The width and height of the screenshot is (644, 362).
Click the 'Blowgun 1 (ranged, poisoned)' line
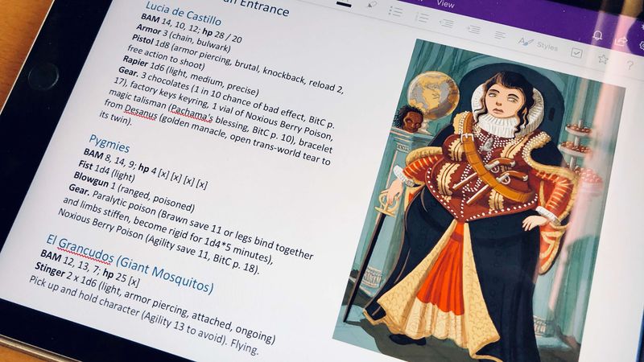134,192
